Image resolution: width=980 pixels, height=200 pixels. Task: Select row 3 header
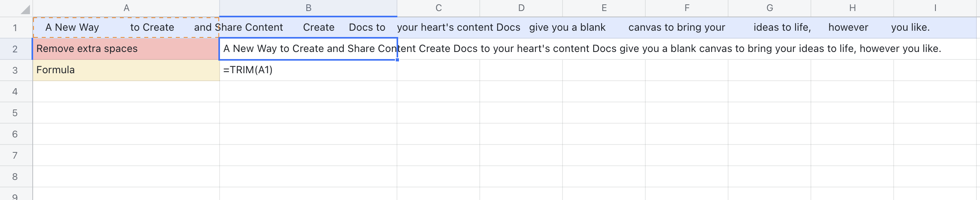15,70
